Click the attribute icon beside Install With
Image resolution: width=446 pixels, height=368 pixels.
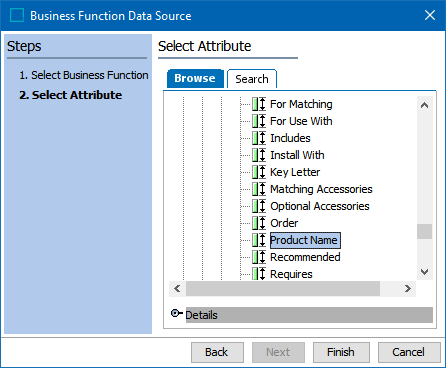[x=259, y=155]
